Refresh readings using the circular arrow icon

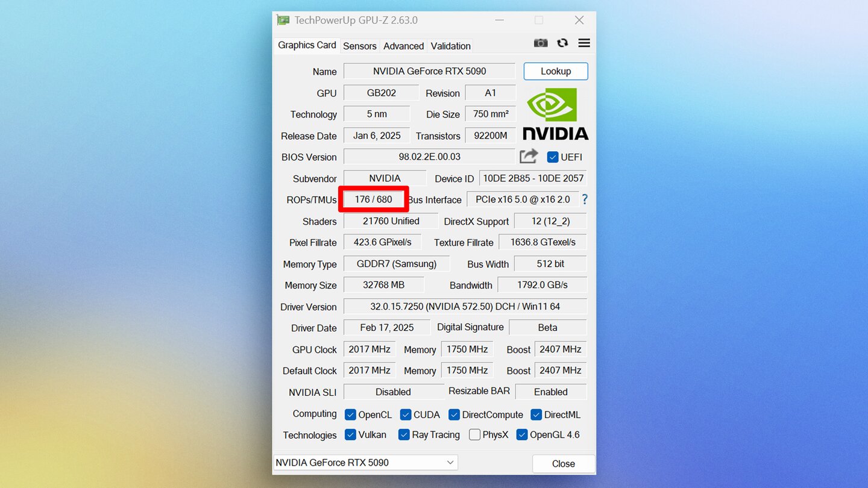tap(562, 43)
